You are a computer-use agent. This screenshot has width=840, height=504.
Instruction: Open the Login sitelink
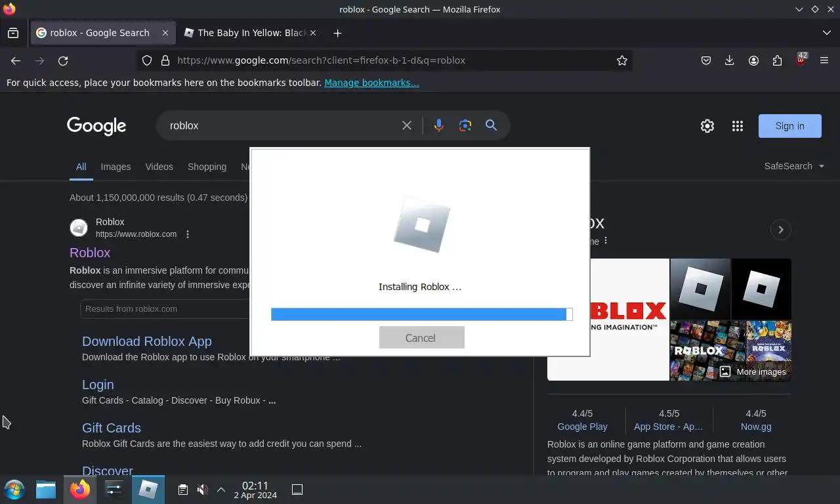(98, 385)
